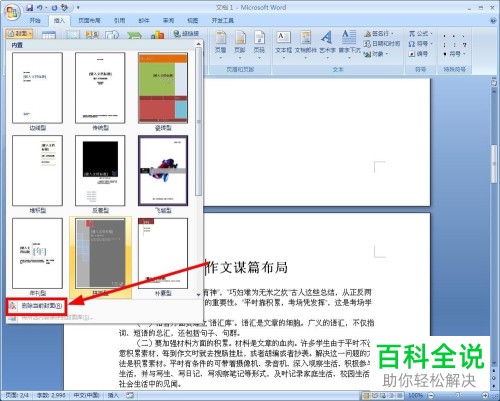Select the Print Layout view button
500x401 pixels.
point(367,396)
